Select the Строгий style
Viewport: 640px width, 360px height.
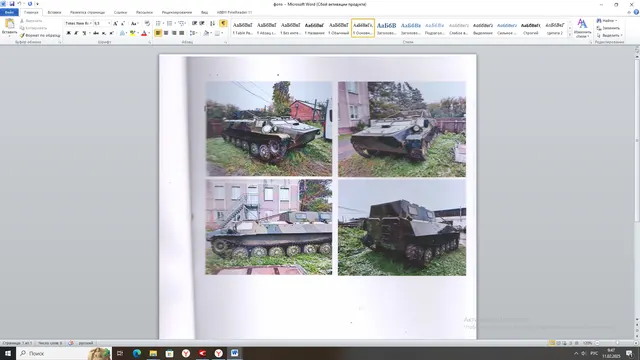point(531,28)
